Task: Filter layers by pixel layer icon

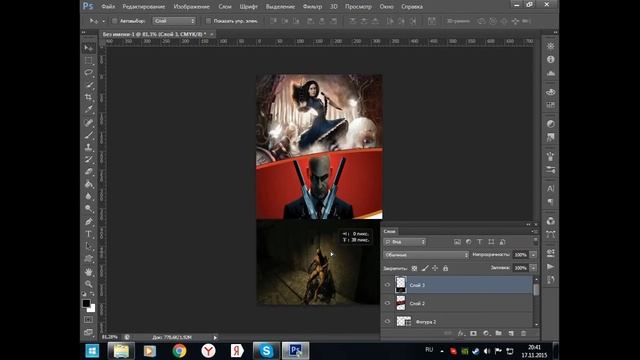Action: coord(457,242)
